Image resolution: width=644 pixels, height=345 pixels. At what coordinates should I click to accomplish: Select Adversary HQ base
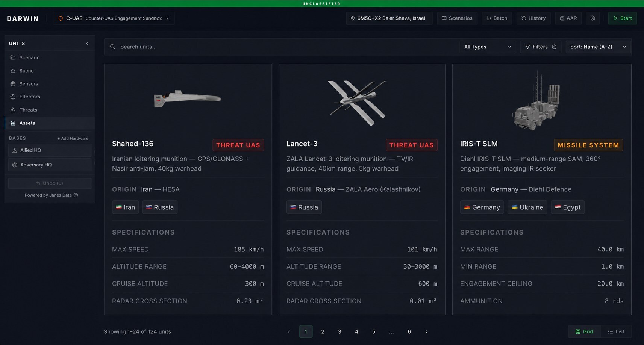click(x=50, y=165)
